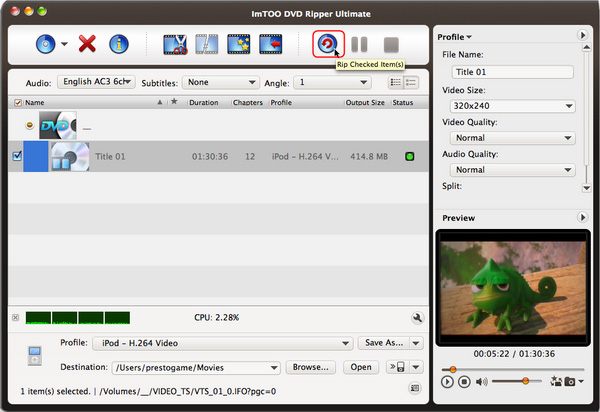
Task: Open the Audio track dropdown
Action: tap(96, 82)
